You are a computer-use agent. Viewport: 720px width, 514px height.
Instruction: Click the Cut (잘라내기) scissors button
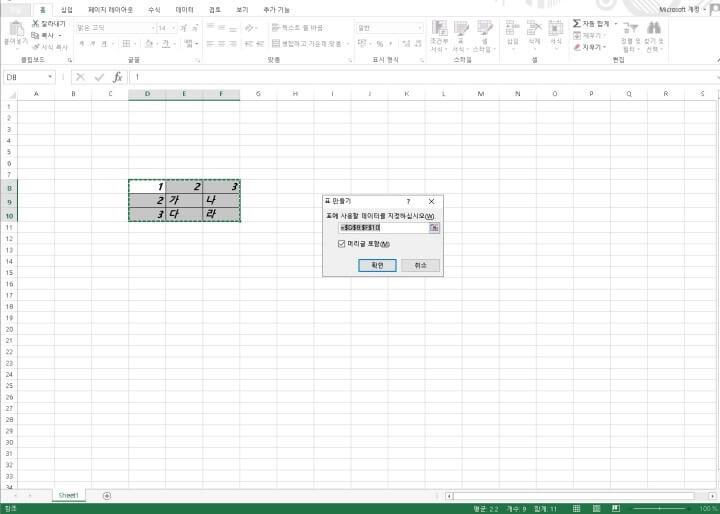pos(49,23)
